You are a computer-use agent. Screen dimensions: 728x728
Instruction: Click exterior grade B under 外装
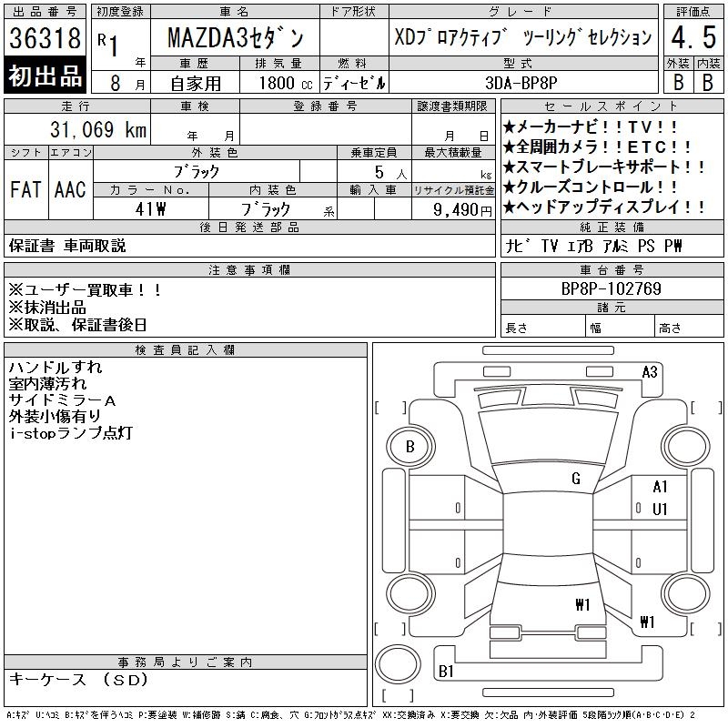click(x=678, y=82)
